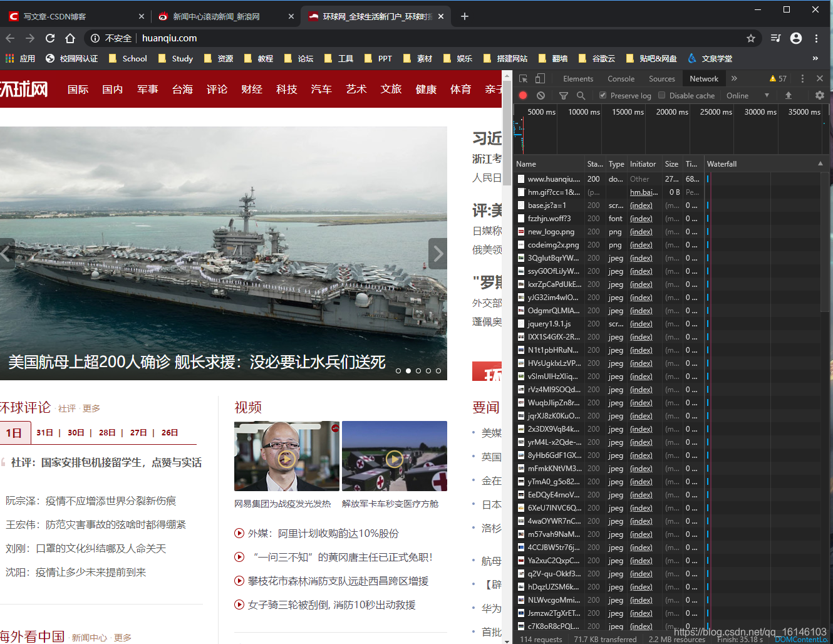Open 攀枝花市森林消防 video link
This screenshot has height=644, width=833.
[x=338, y=581]
